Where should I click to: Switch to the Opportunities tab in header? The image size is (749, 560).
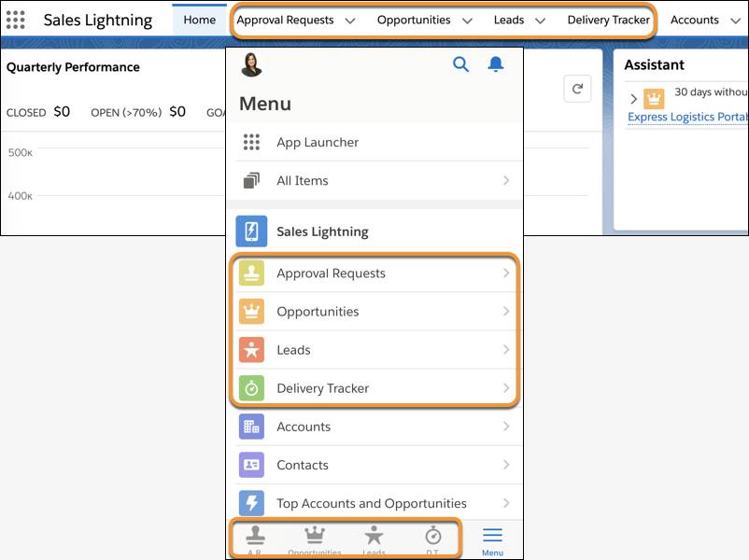[414, 20]
